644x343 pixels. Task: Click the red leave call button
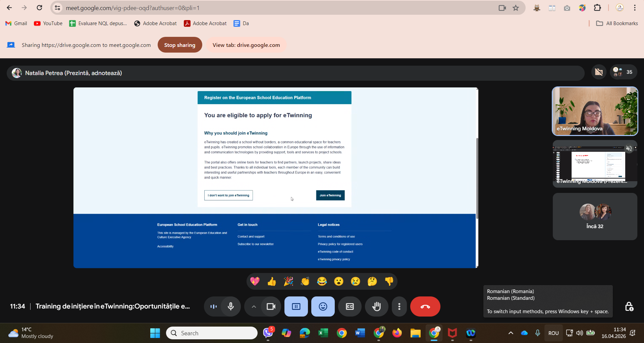click(425, 306)
